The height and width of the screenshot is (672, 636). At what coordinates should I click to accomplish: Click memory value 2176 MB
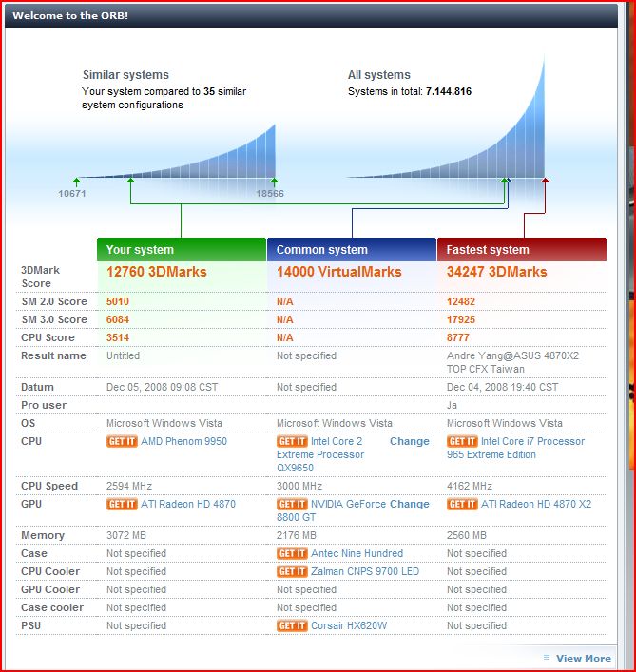click(297, 535)
